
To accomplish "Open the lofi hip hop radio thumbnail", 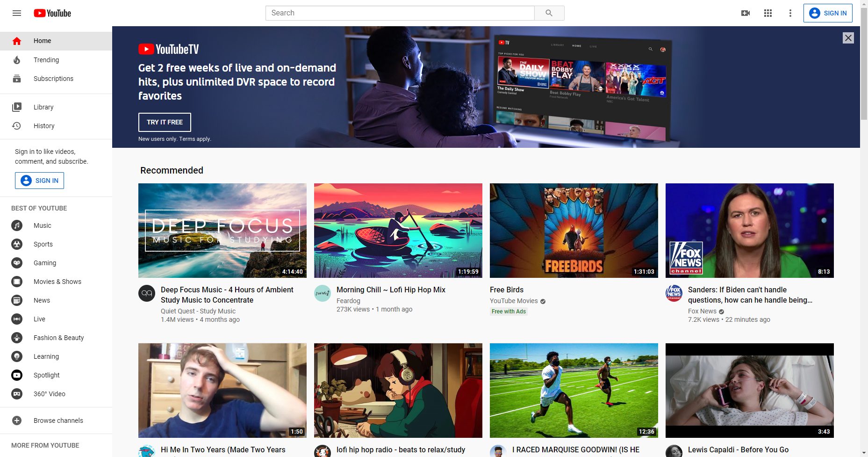I will (x=398, y=391).
